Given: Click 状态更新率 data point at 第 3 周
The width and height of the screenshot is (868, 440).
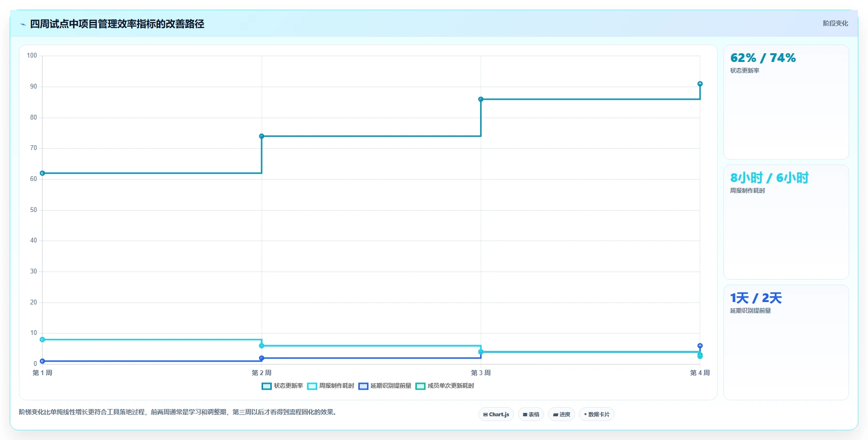Looking at the screenshot, I should (481, 99).
